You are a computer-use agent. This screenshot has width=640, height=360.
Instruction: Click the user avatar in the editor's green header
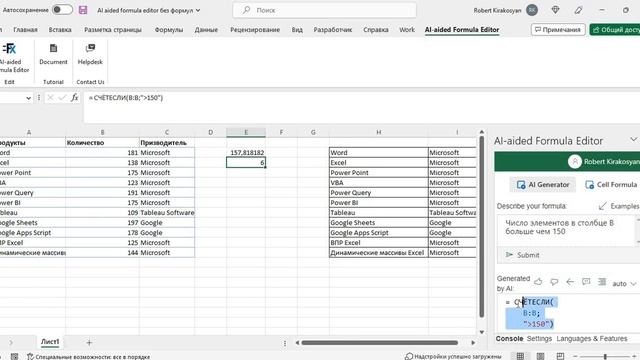click(575, 162)
